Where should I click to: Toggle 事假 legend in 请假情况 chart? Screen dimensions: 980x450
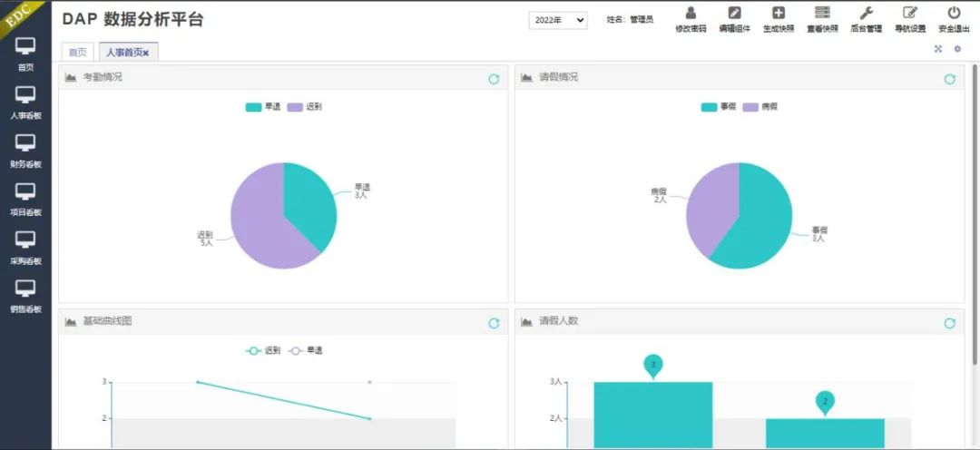tap(719, 107)
